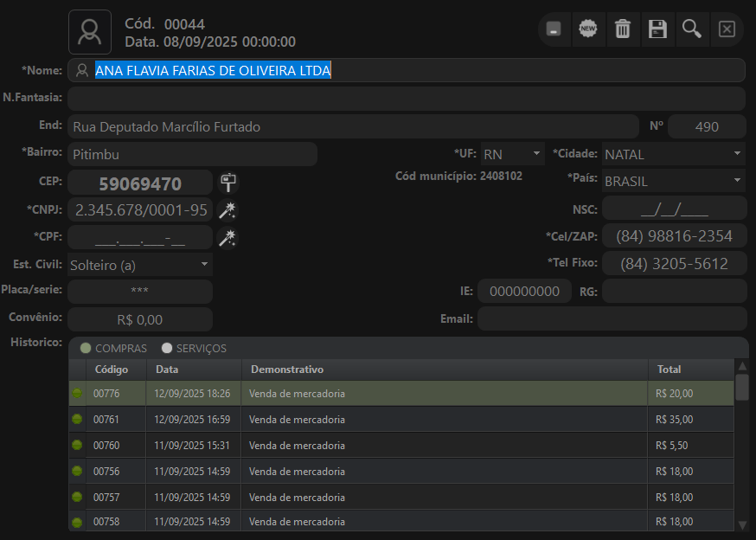Select the SERVIÇOS radio option

(167, 348)
